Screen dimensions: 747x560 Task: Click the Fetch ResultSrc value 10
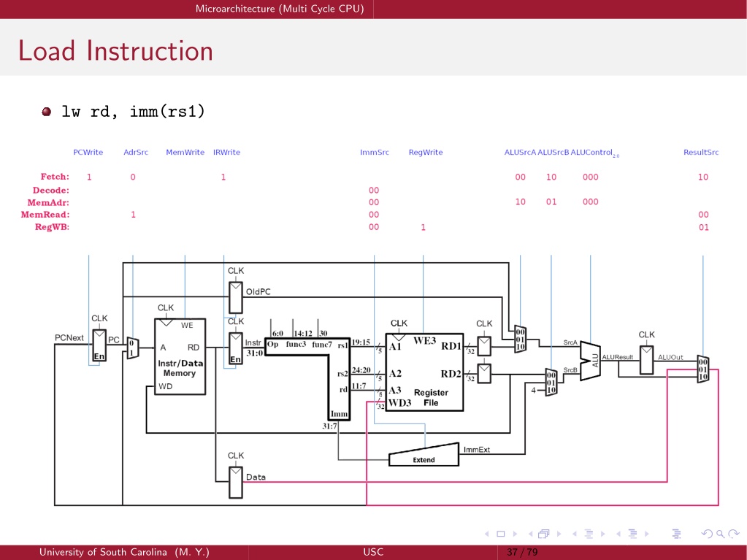tap(703, 177)
